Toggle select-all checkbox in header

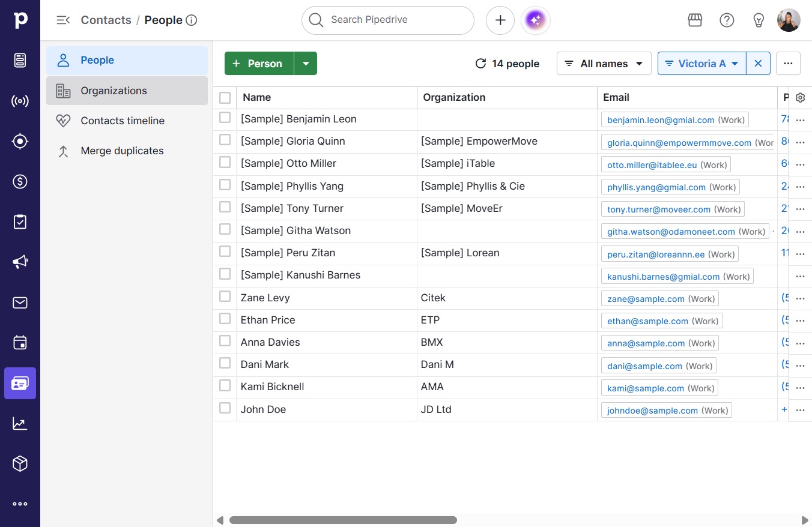click(225, 98)
